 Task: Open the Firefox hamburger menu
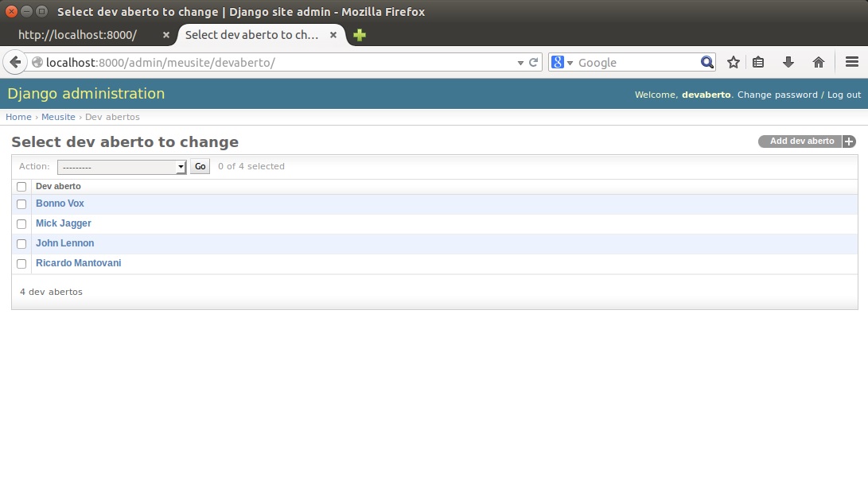[x=851, y=62]
